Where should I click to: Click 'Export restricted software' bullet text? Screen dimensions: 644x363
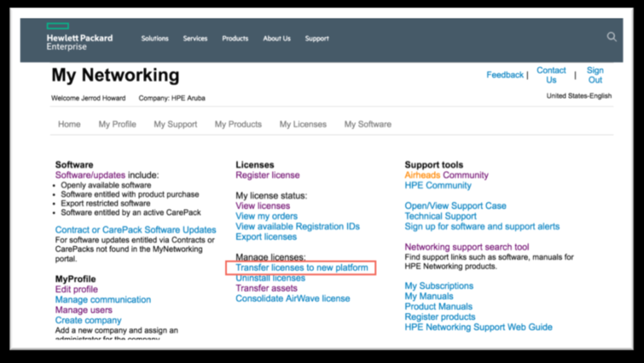(106, 204)
